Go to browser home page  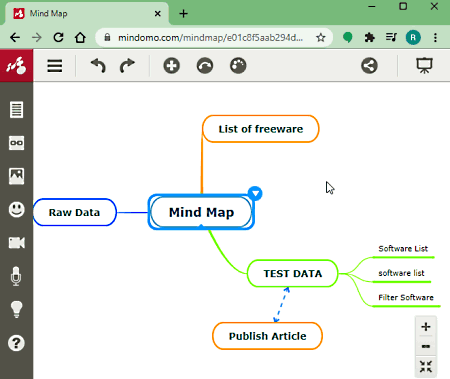[80, 37]
